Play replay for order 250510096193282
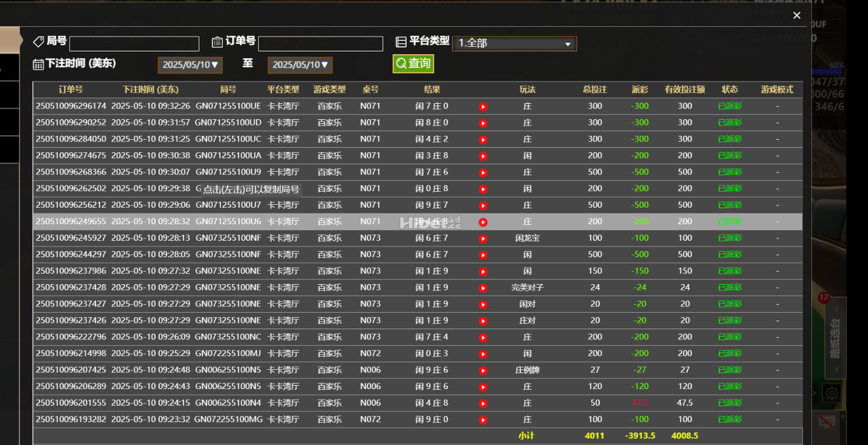The width and height of the screenshot is (868, 445). 483,420
